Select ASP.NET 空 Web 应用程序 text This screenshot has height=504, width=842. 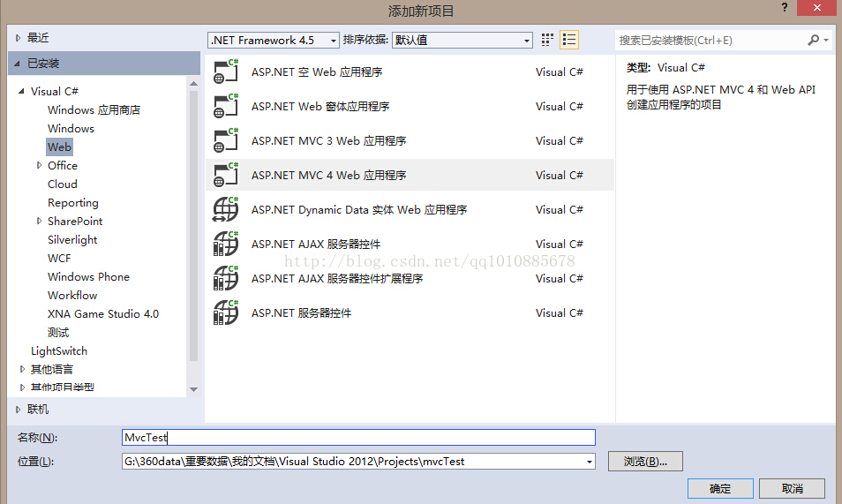point(317,72)
